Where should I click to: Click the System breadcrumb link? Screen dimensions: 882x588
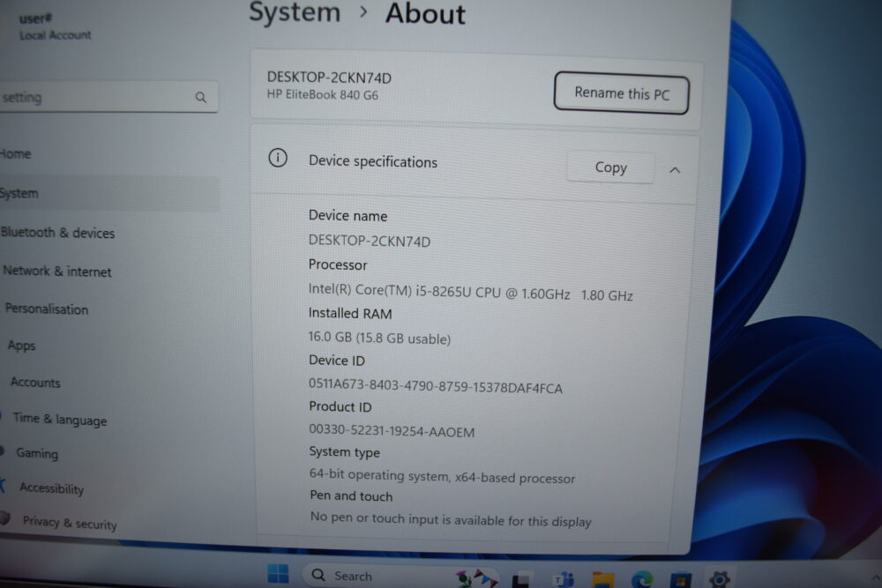click(295, 11)
